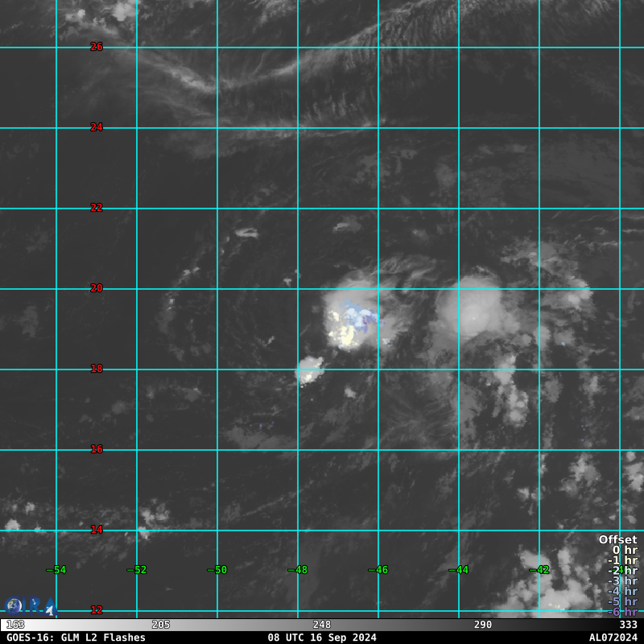Click the longitude -44 grid label
The width and height of the screenshot is (644, 644).
tap(458, 570)
